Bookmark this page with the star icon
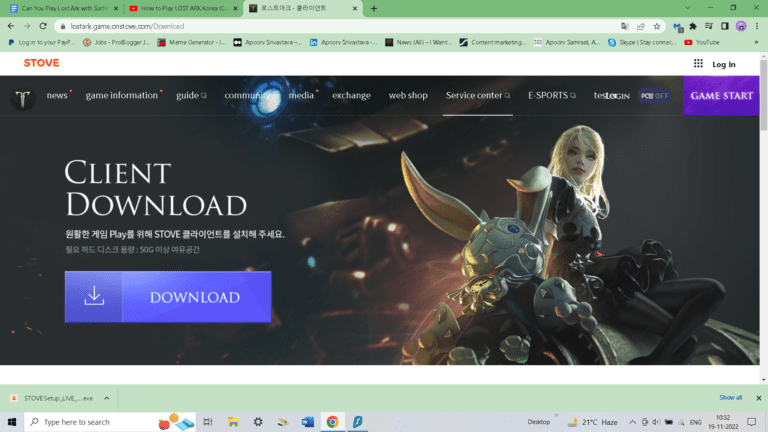Viewport: 768px width, 432px height. pos(657,26)
